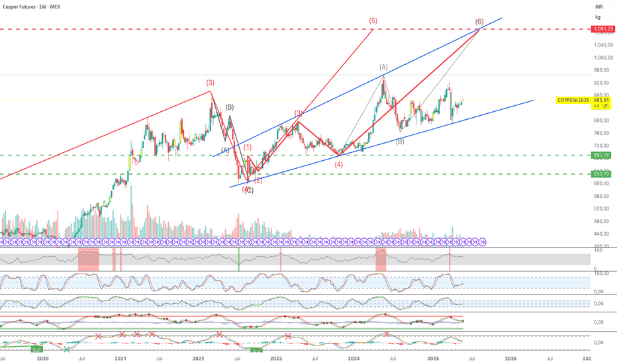Select the red 1.091,25 price label
This screenshot has width=617, height=364.
click(603, 29)
